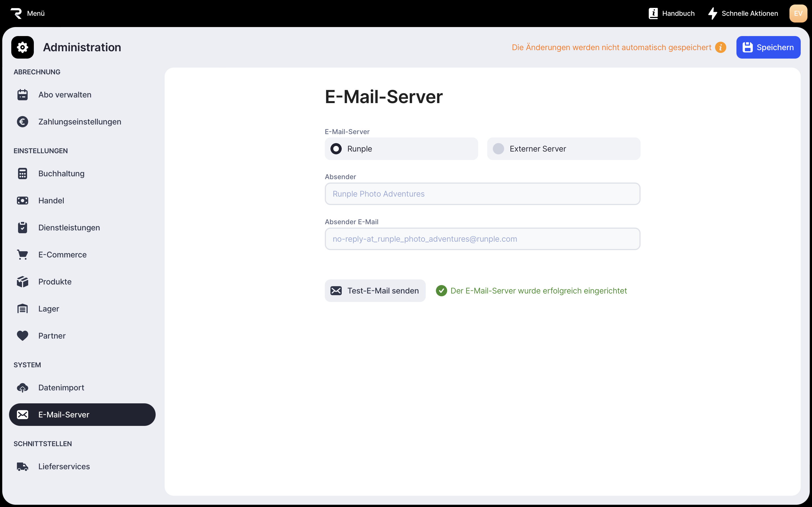The width and height of the screenshot is (812, 507).
Task: Click into the Absender input field
Action: coord(482,194)
